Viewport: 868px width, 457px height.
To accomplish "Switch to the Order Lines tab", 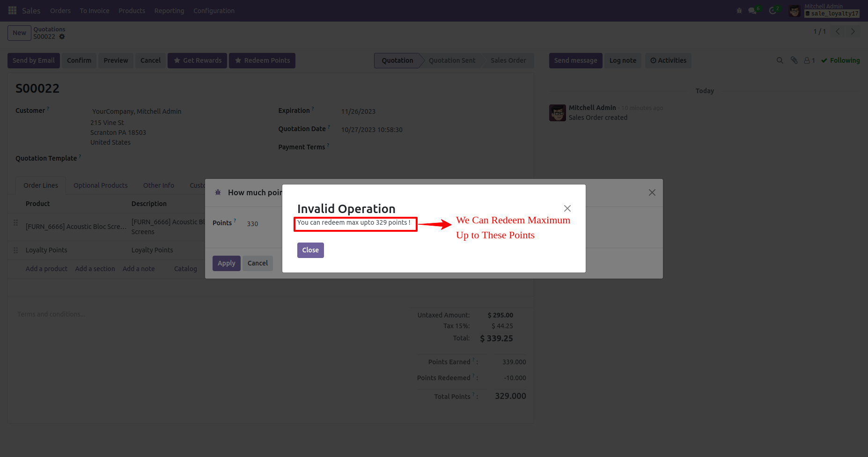I will pos(41,185).
